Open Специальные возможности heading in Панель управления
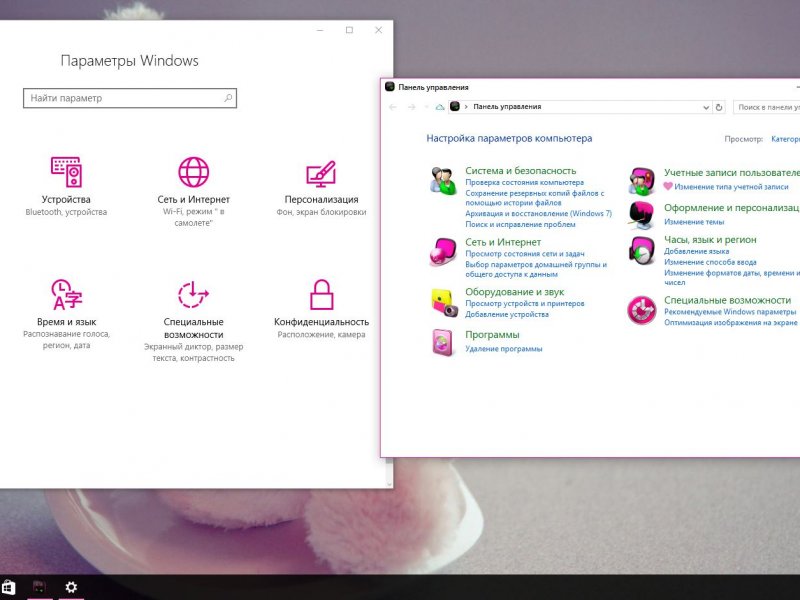The image size is (800, 600). [728, 300]
